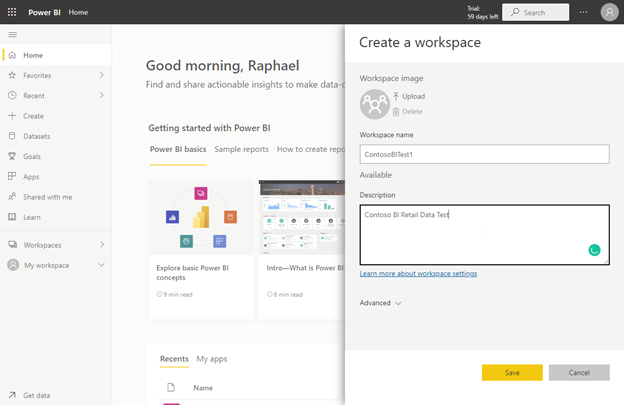
Task: Click the Workspaces icon in sidebar
Action: click(13, 245)
